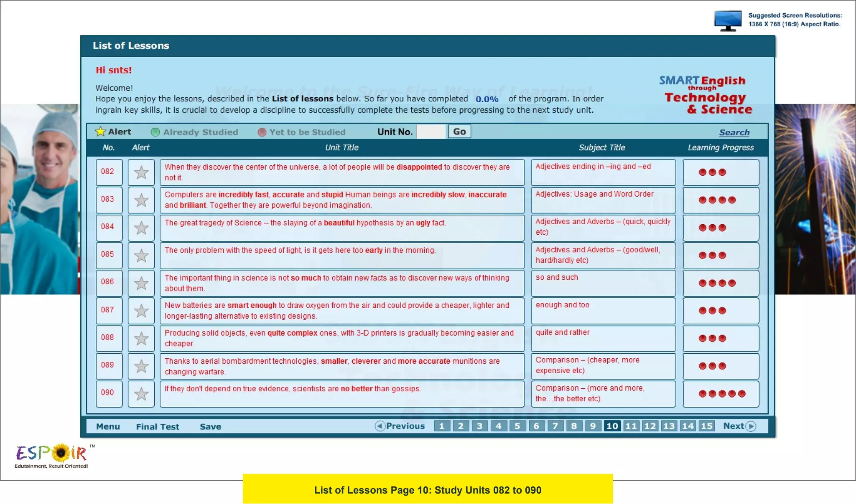Select current page 10
The height and width of the screenshot is (504, 856).
point(612,426)
